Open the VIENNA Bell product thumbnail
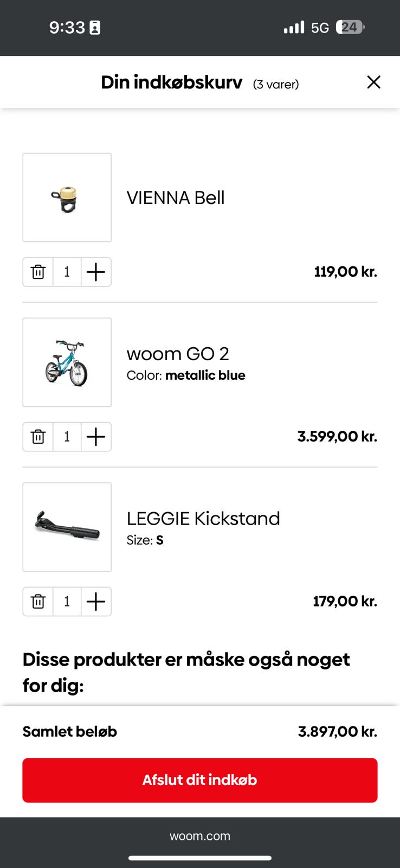Viewport: 400px width, 868px height. coord(67,197)
